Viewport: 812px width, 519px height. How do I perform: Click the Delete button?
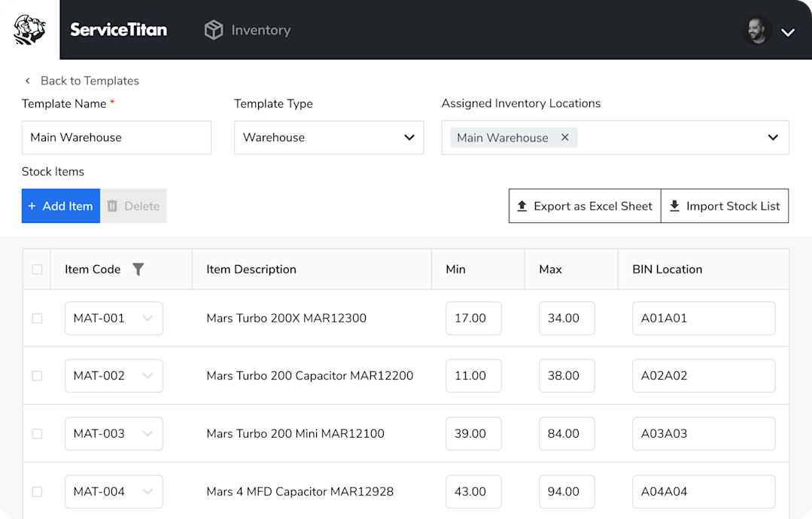[134, 206]
